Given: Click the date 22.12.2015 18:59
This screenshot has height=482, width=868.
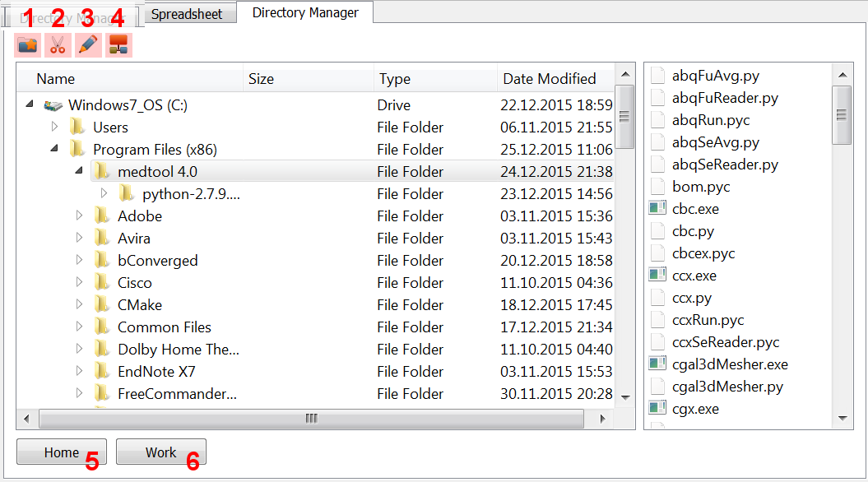Looking at the screenshot, I should click(556, 105).
